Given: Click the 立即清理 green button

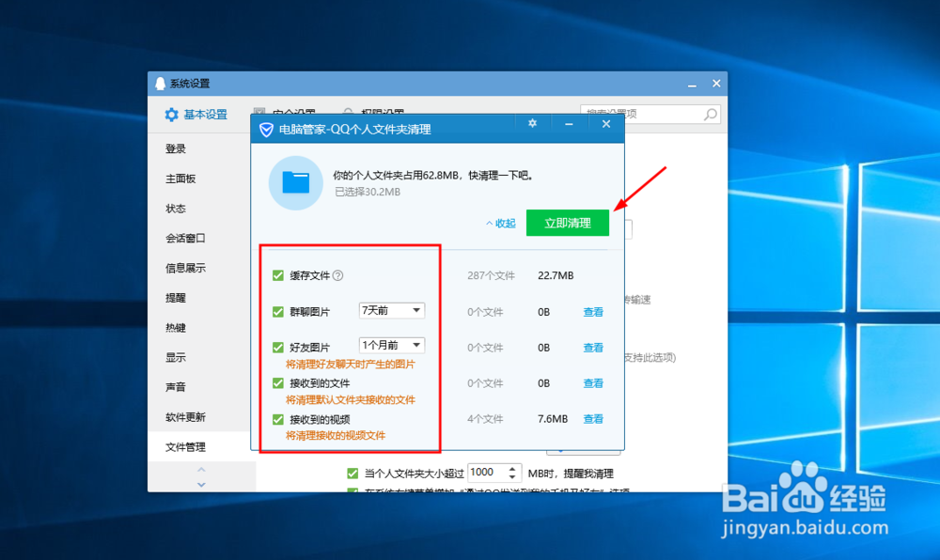Looking at the screenshot, I should pyautogui.click(x=568, y=223).
